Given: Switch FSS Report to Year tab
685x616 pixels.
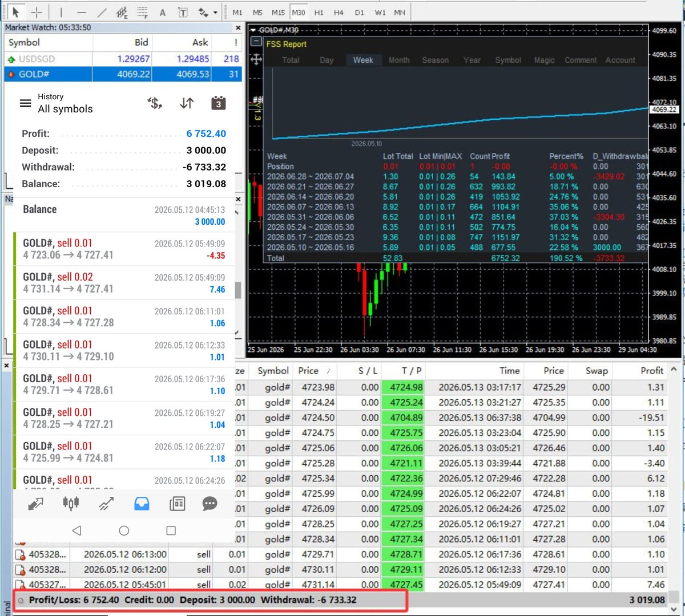Looking at the screenshot, I should pyautogui.click(x=472, y=60).
